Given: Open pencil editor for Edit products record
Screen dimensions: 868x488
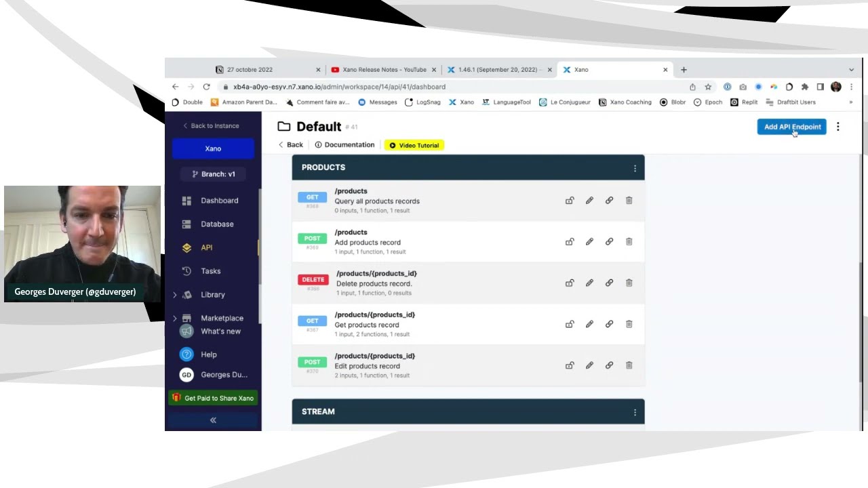Looking at the screenshot, I should pos(589,365).
